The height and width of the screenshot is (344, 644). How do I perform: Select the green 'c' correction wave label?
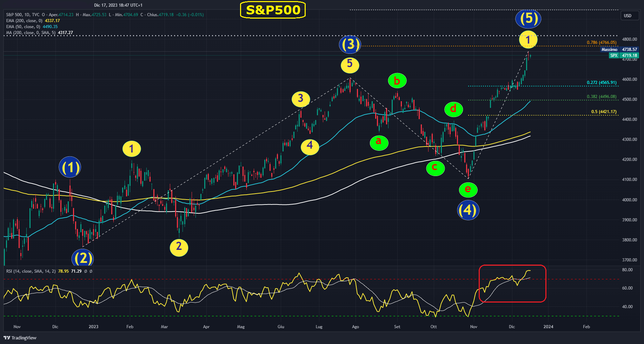point(436,168)
